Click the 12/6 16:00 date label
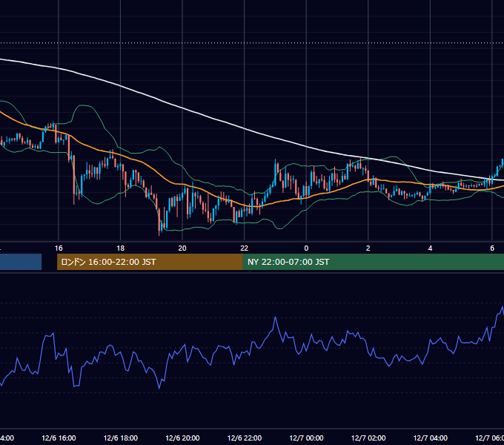Screen dimensions: 504x445 point(59,438)
